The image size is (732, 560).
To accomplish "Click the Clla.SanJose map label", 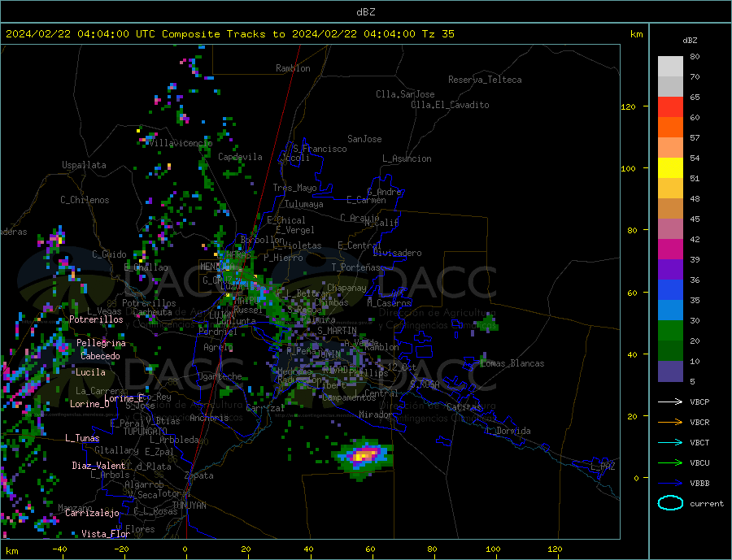I will coord(405,94).
